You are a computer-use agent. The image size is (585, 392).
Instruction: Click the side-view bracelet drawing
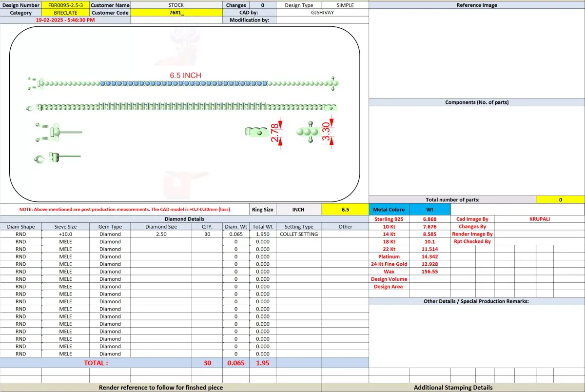pyautogui.click(x=182, y=107)
